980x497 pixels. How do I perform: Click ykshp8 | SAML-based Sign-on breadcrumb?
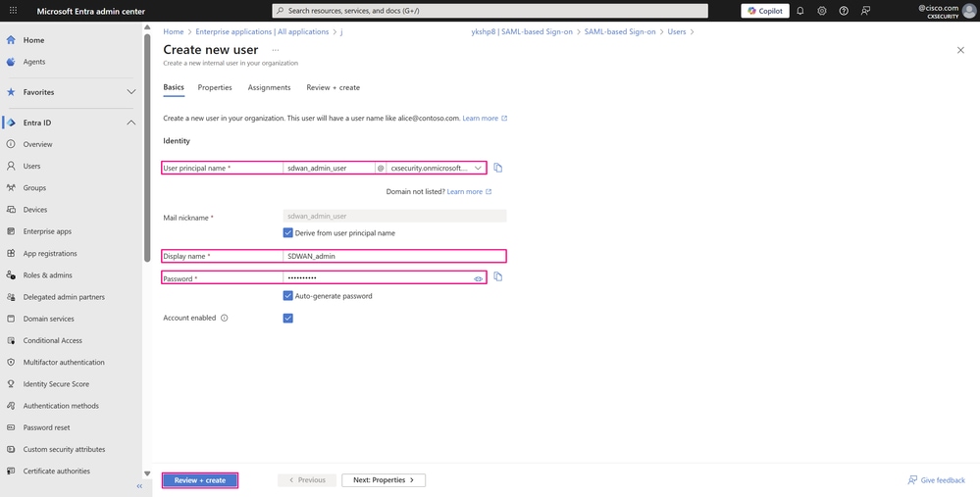click(x=522, y=31)
